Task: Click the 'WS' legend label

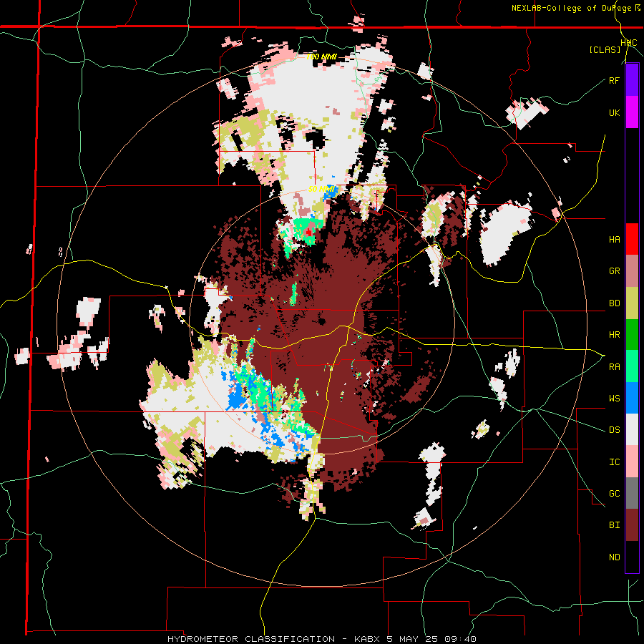Action: pos(614,399)
